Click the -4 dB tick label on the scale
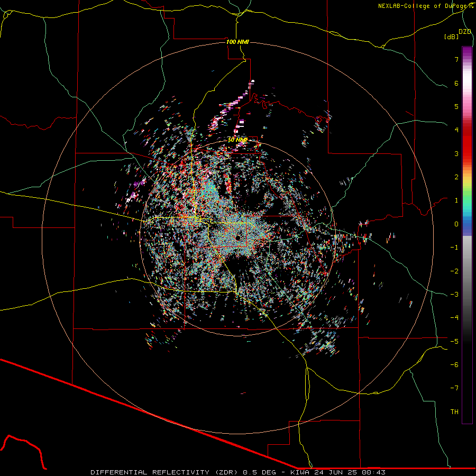Image resolution: width=476 pixels, height=476 pixels. [454, 317]
